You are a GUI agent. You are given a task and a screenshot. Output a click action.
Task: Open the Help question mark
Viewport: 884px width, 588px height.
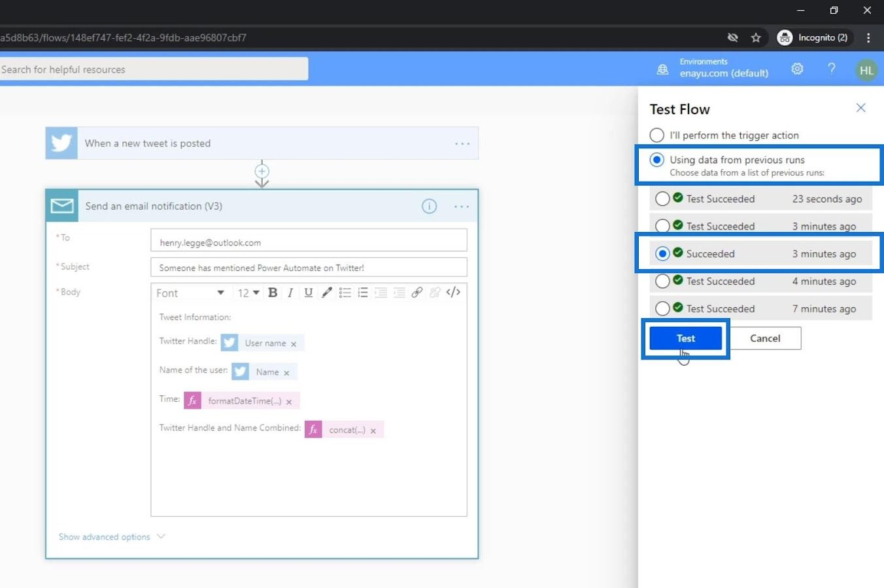(831, 69)
